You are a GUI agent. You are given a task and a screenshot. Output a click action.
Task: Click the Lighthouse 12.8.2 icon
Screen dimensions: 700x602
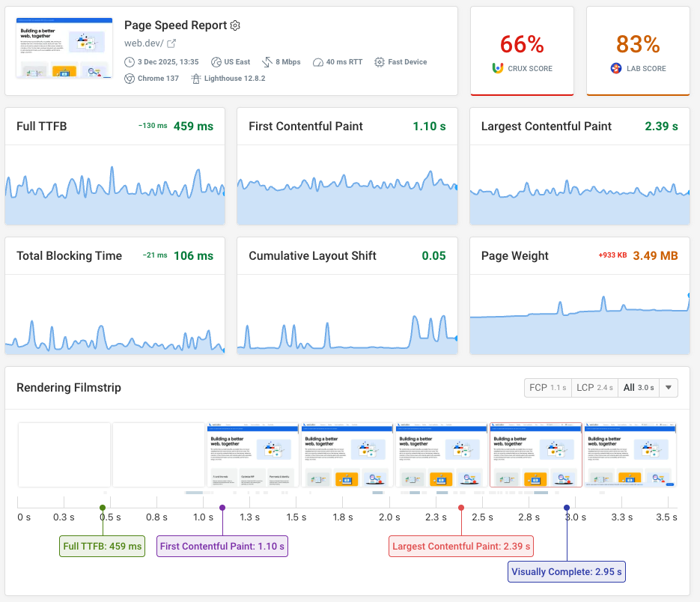click(x=196, y=78)
